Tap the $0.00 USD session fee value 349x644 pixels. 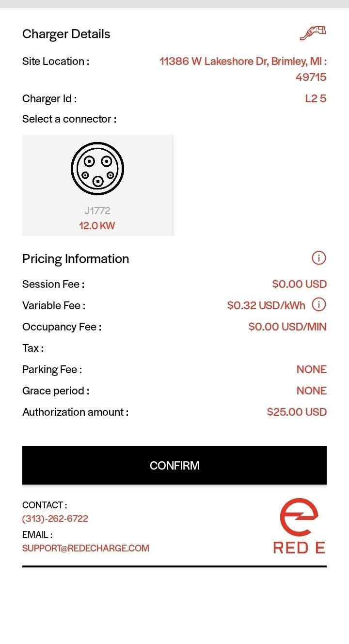300,284
